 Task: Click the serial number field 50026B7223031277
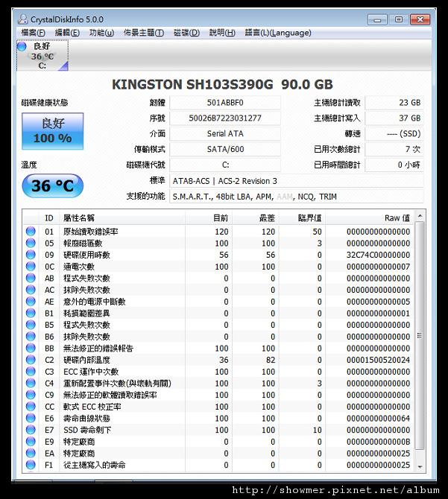(225, 118)
